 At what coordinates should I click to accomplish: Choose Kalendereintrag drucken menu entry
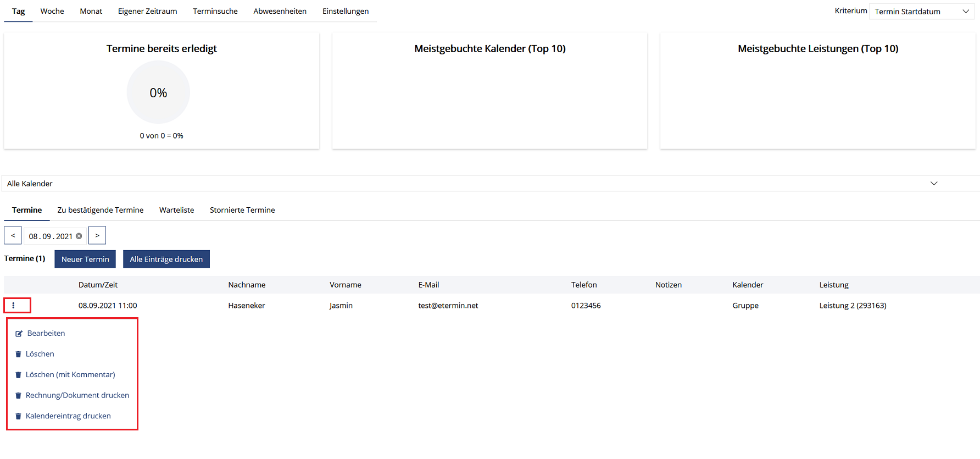coord(68,416)
